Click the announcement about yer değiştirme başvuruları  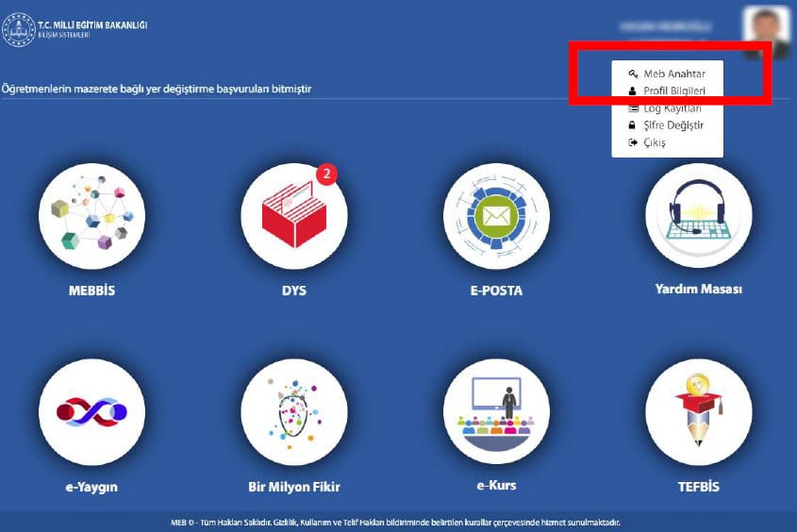coord(157,89)
